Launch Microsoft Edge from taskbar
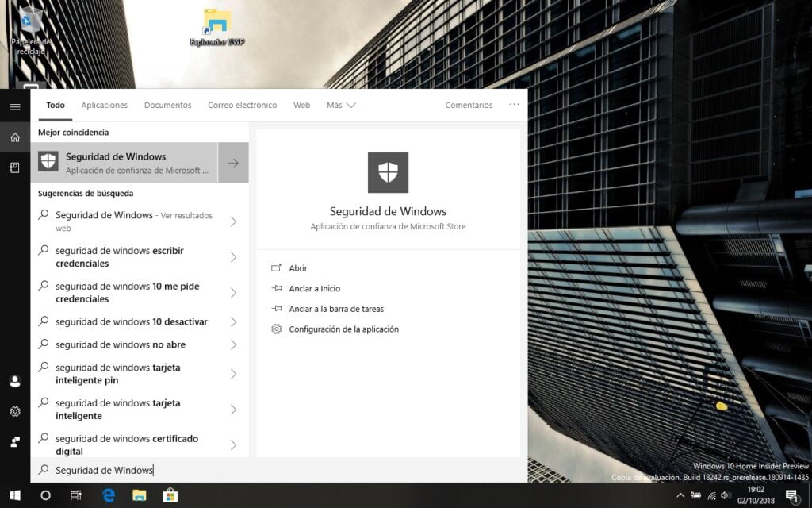Viewport: 812px width, 508px height. (x=108, y=495)
